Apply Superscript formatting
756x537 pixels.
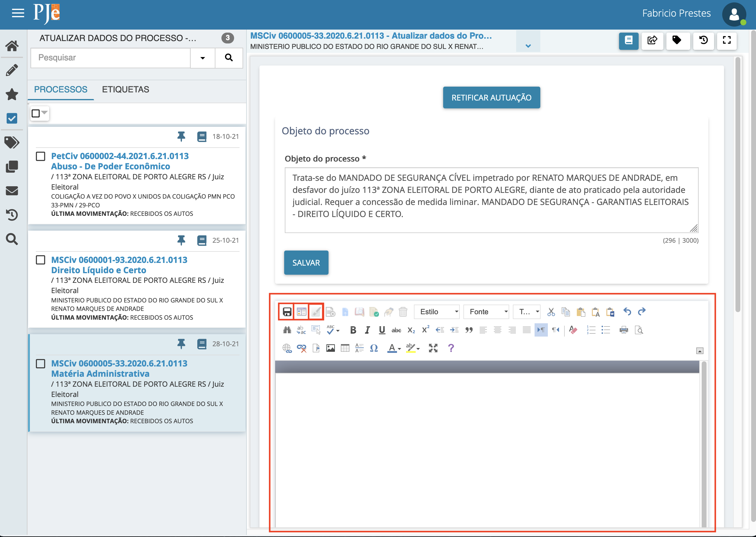(426, 330)
